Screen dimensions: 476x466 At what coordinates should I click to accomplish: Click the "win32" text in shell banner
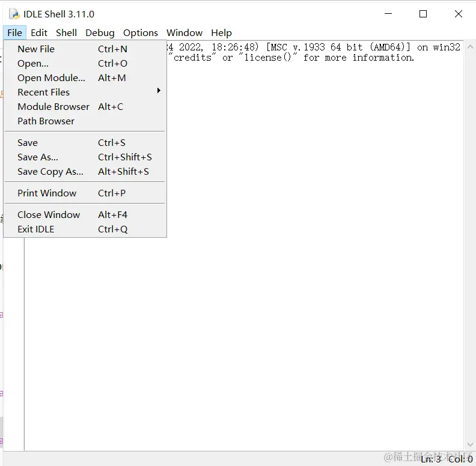pos(447,47)
